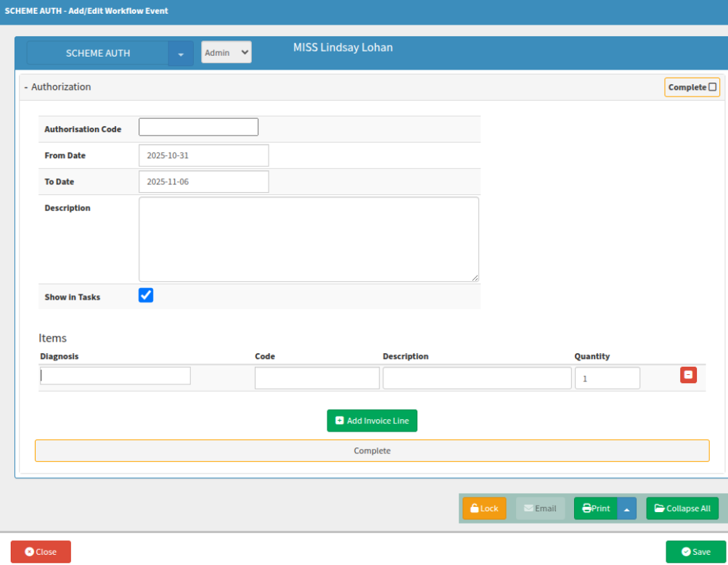Focus the Authorisation Code field
The height and width of the screenshot is (565, 728).
(198, 127)
